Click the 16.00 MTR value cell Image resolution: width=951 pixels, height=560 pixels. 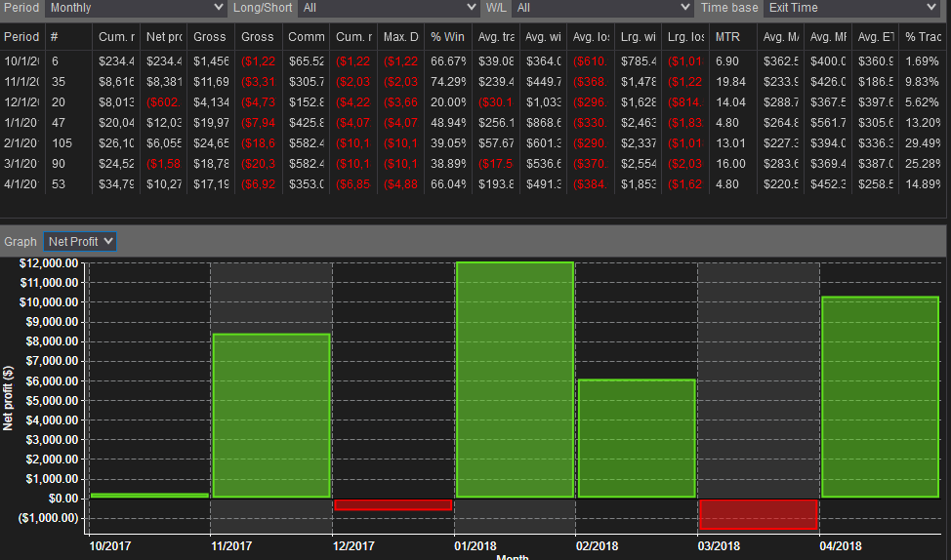[730, 164]
